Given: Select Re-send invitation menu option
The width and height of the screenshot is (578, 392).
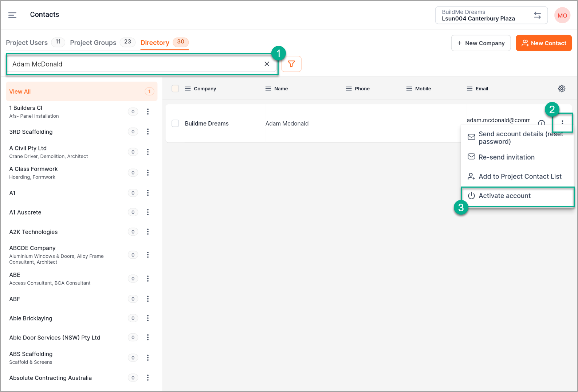Looking at the screenshot, I should (506, 157).
